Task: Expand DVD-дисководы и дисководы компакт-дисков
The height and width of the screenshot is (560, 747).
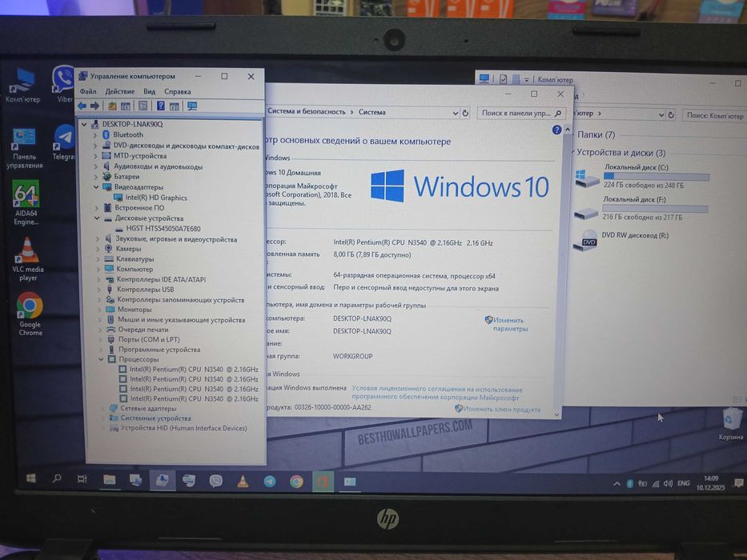Action: pos(95,146)
